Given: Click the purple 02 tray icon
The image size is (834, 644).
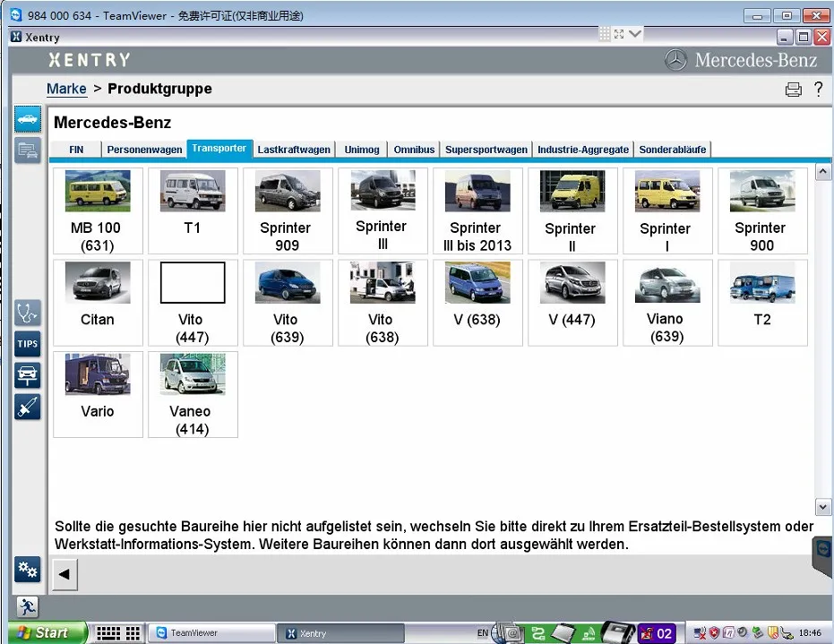Looking at the screenshot, I should coord(657,633).
